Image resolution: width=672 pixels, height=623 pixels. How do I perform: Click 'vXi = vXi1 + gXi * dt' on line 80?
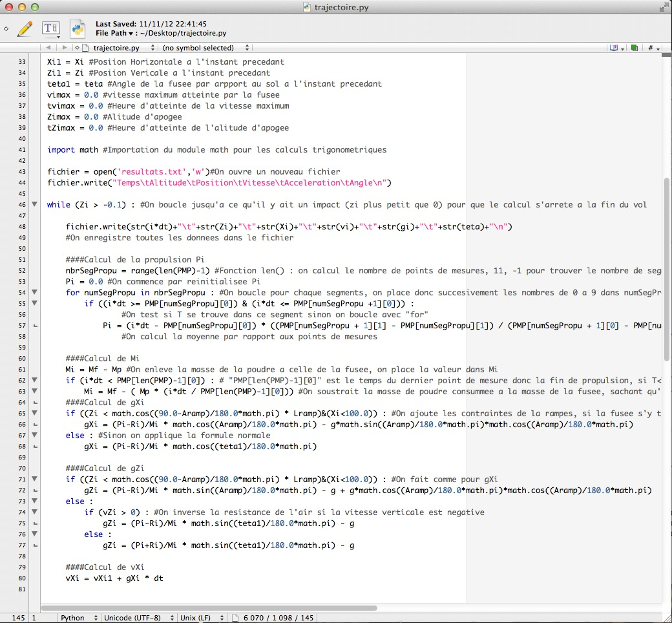[114, 578]
